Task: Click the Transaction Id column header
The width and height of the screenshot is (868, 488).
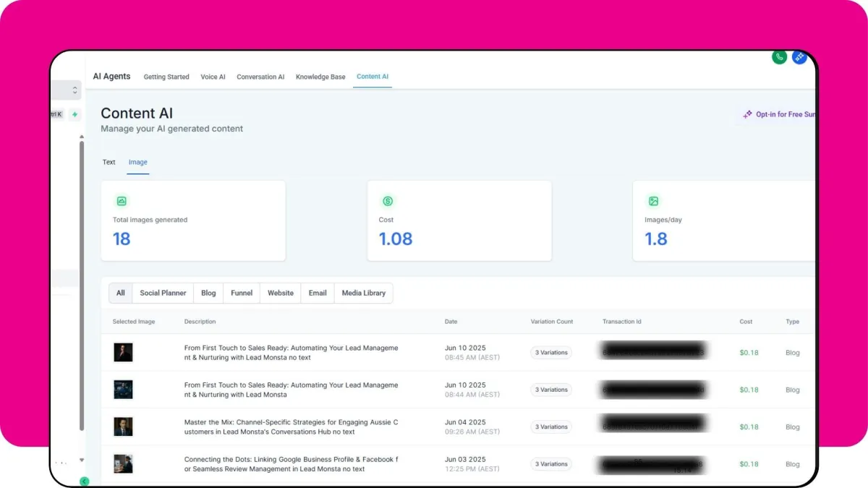Action: click(622, 322)
